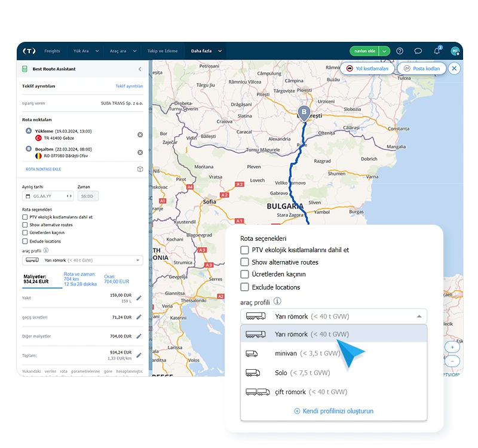Open the calendar icon in the departure date field

28,197
